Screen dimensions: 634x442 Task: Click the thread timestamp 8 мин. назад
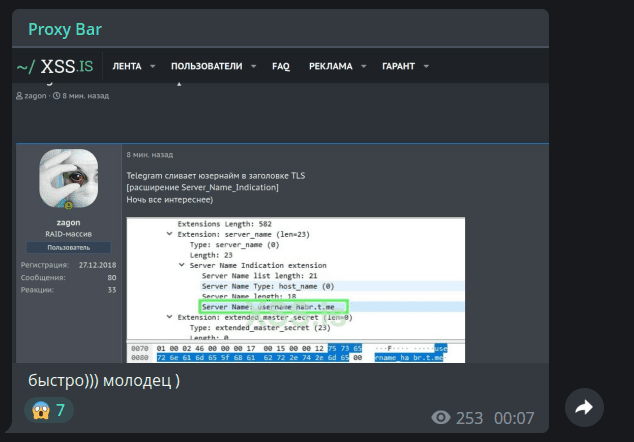tap(86, 96)
